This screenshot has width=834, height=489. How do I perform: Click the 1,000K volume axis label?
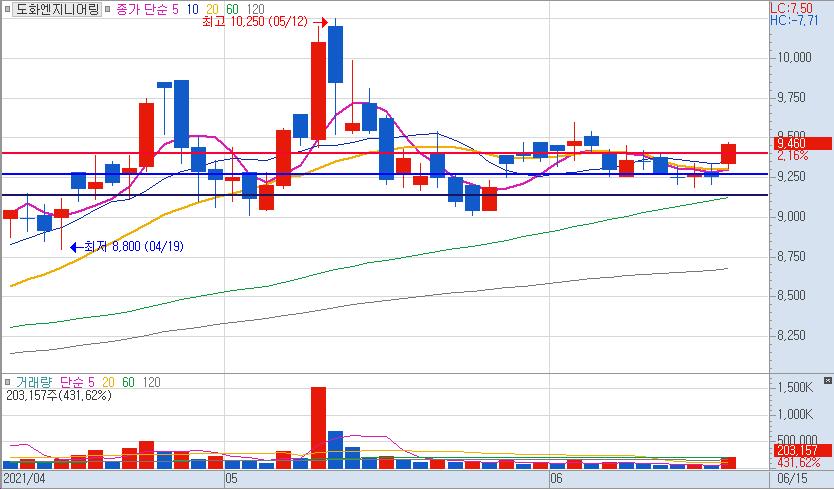point(795,414)
